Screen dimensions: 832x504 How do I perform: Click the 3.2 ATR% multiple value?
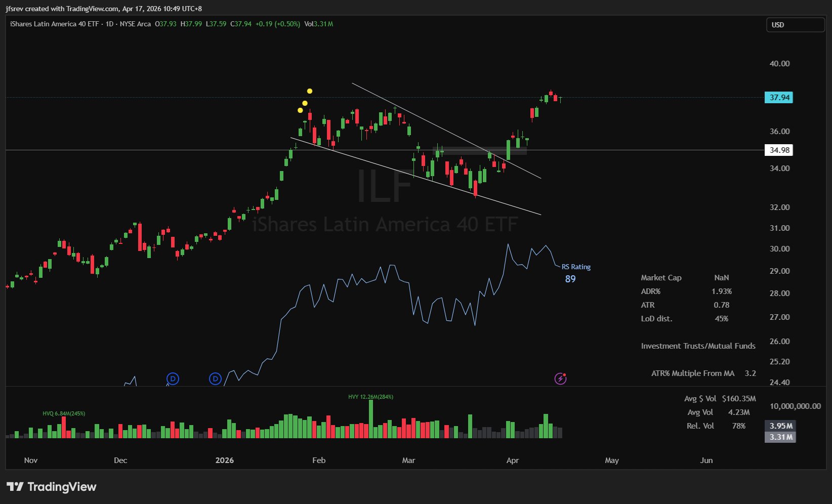750,373
